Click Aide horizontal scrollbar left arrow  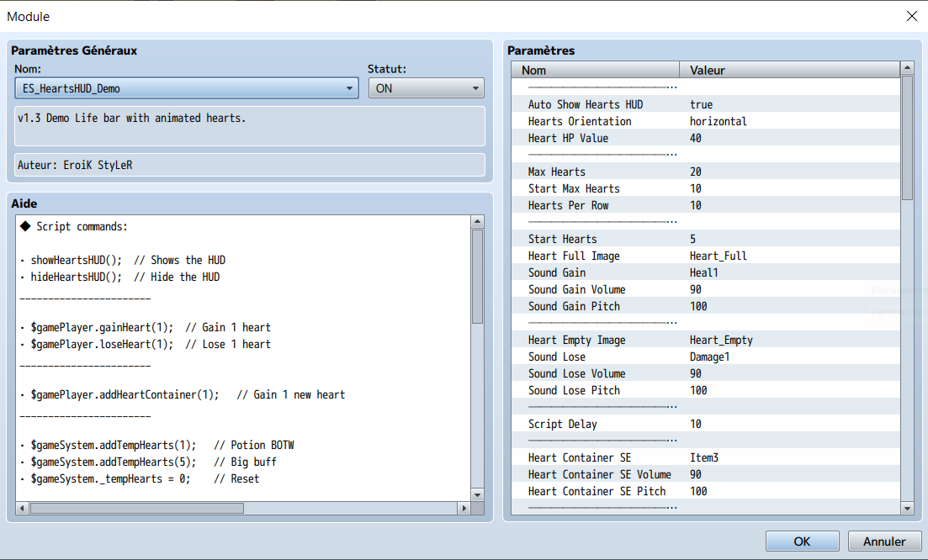click(23, 508)
